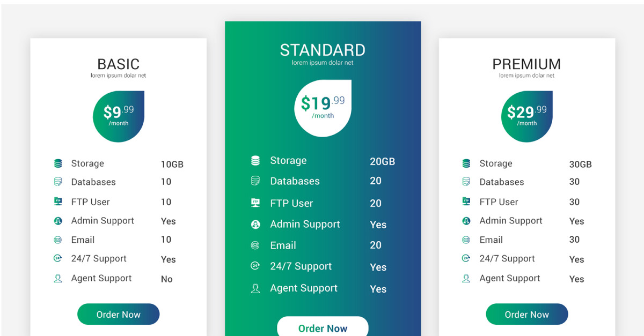Click the Admin Support icon in Standard plan
644x336 pixels.
coord(255,224)
